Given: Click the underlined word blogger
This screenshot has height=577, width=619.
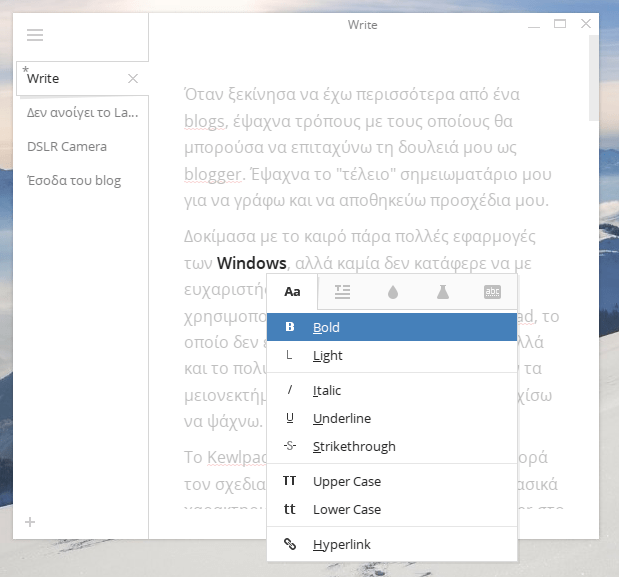Looking at the screenshot, I should (213, 174).
